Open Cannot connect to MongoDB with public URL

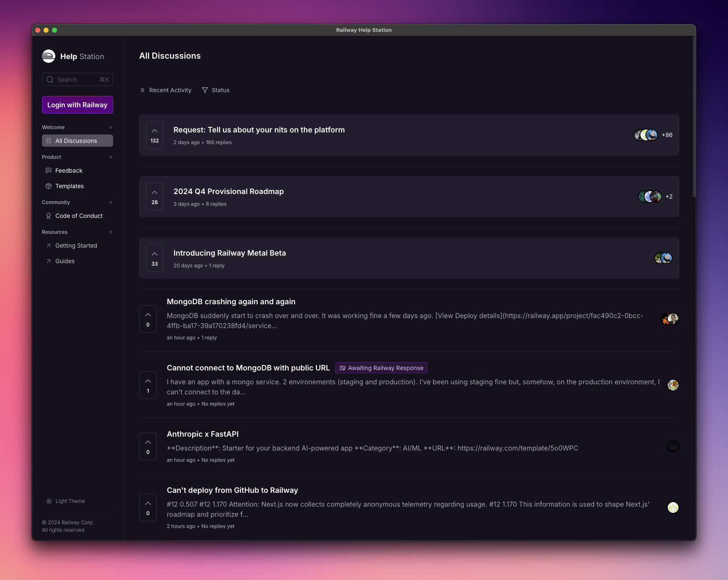[x=248, y=368]
